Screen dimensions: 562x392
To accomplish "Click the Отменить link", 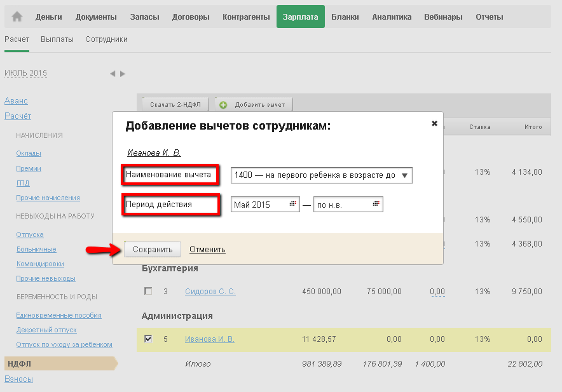I will [207, 250].
